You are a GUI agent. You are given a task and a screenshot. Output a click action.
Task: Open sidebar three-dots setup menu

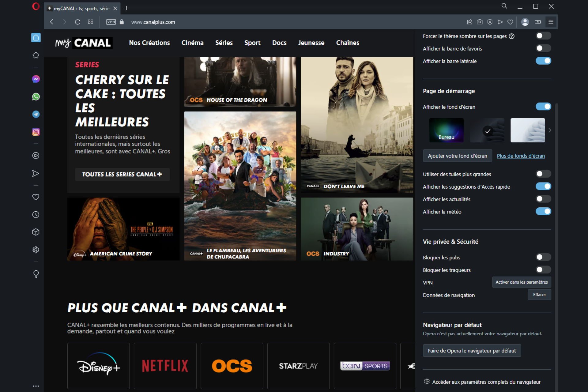pos(36,386)
